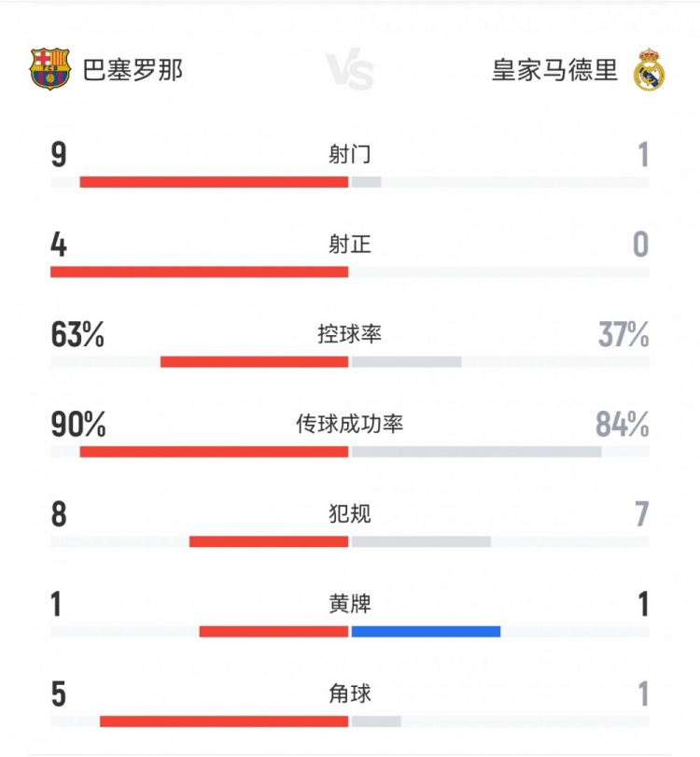Click Barcelona's red 63% possession bar
The height and width of the screenshot is (757, 700).
[254, 361]
